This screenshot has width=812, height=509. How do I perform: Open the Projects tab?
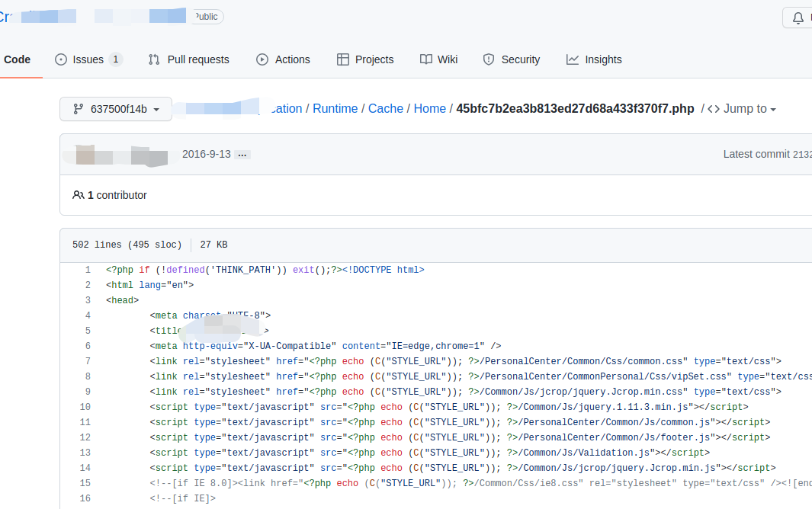(365, 59)
